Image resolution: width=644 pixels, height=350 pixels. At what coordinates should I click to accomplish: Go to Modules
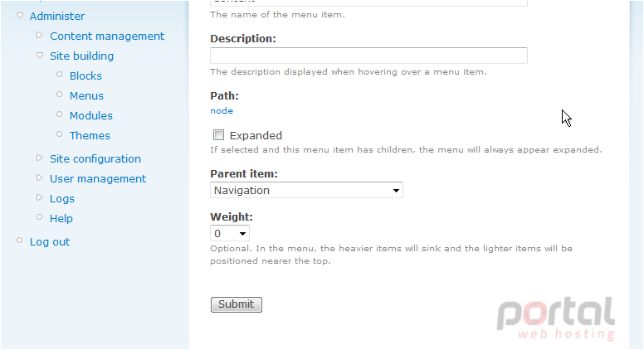[90, 116]
